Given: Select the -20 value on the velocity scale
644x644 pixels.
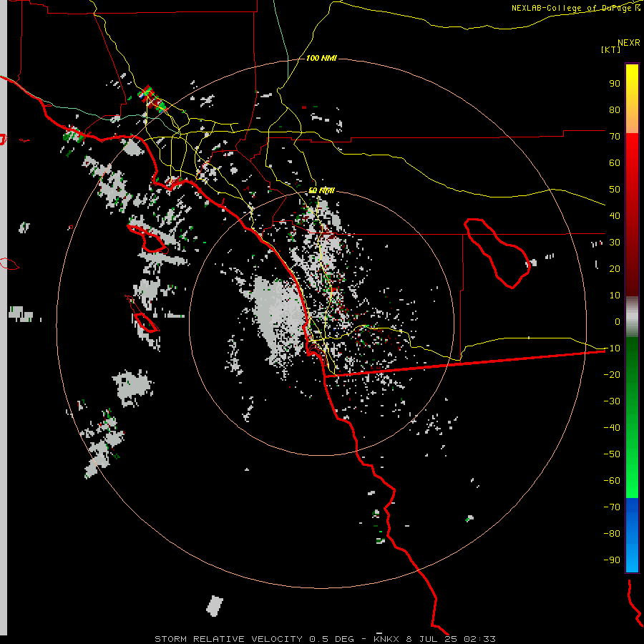Looking at the screenshot, I should [612, 374].
